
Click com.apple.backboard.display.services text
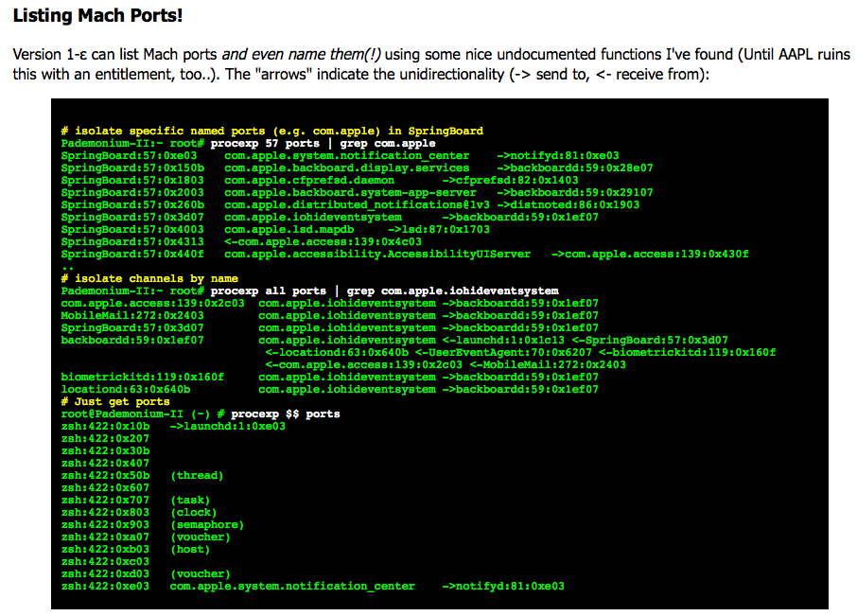(x=346, y=167)
